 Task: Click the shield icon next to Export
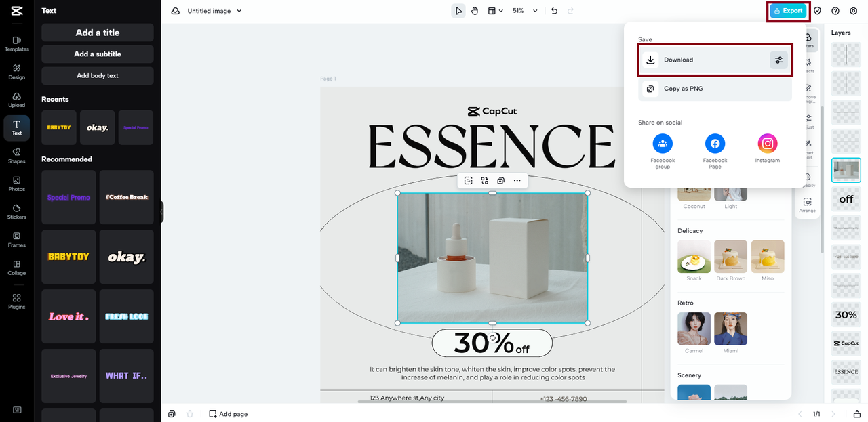pos(817,11)
